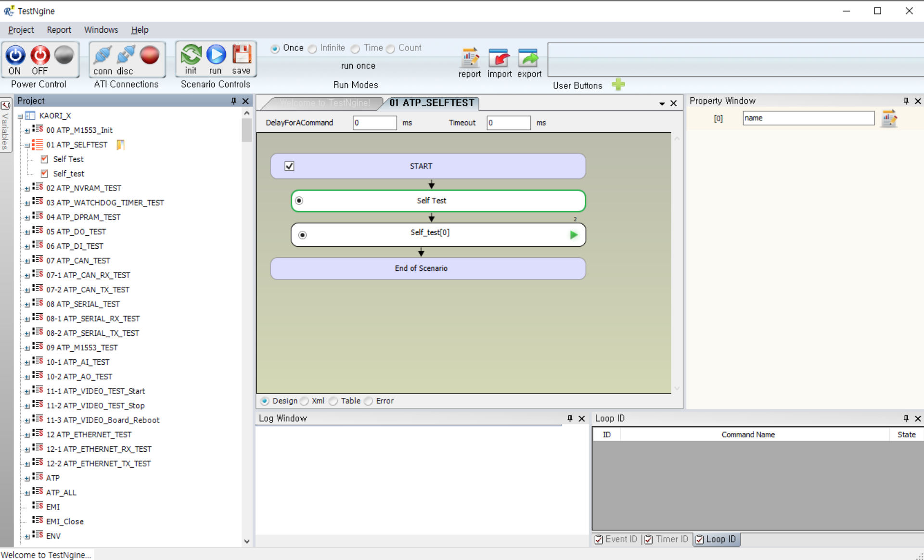Toggle the Self_test tree checkbox
This screenshot has width=924, height=560.
44,174
